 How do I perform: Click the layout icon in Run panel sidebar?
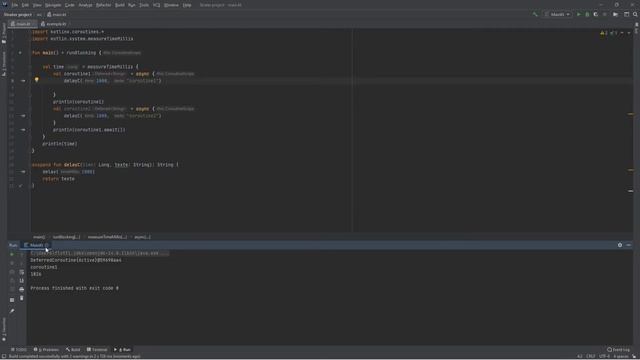point(12,300)
